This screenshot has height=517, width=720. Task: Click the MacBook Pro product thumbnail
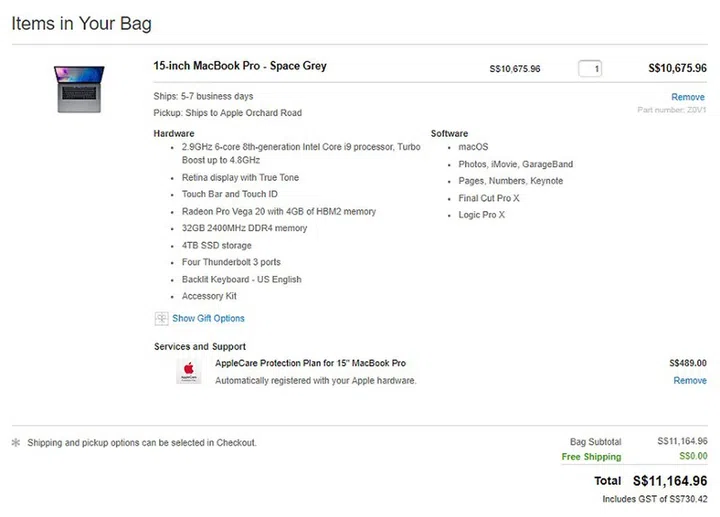tap(79, 88)
